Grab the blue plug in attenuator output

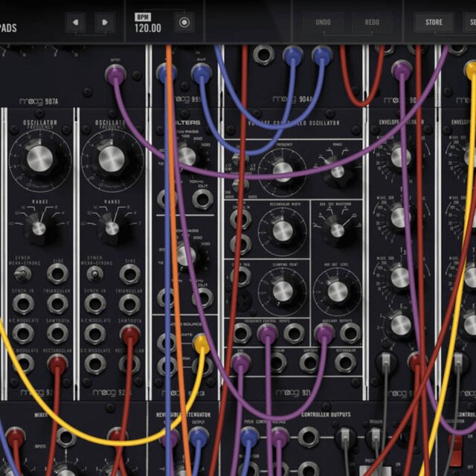[199, 437]
